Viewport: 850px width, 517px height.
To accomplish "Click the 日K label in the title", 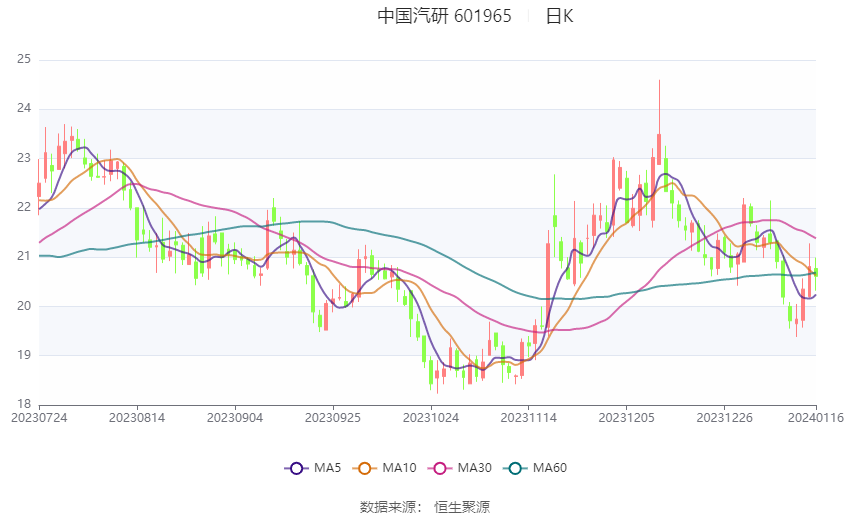I will point(559,16).
